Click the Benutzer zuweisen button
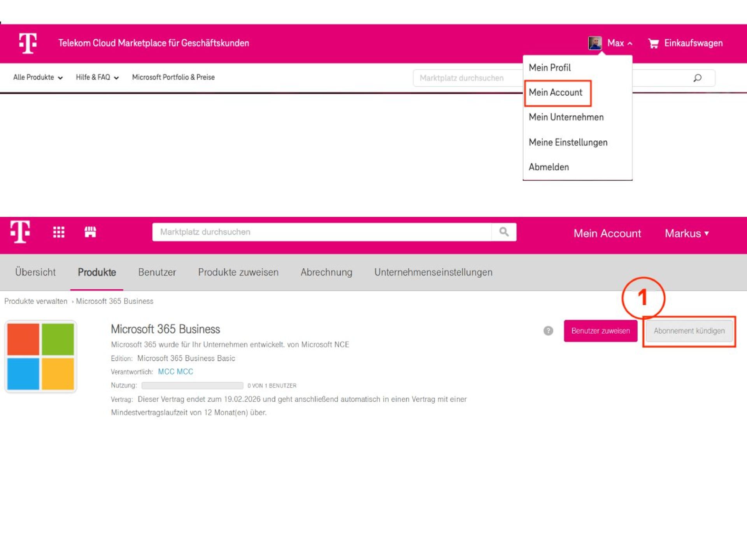The height and width of the screenshot is (560, 747). point(600,331)
